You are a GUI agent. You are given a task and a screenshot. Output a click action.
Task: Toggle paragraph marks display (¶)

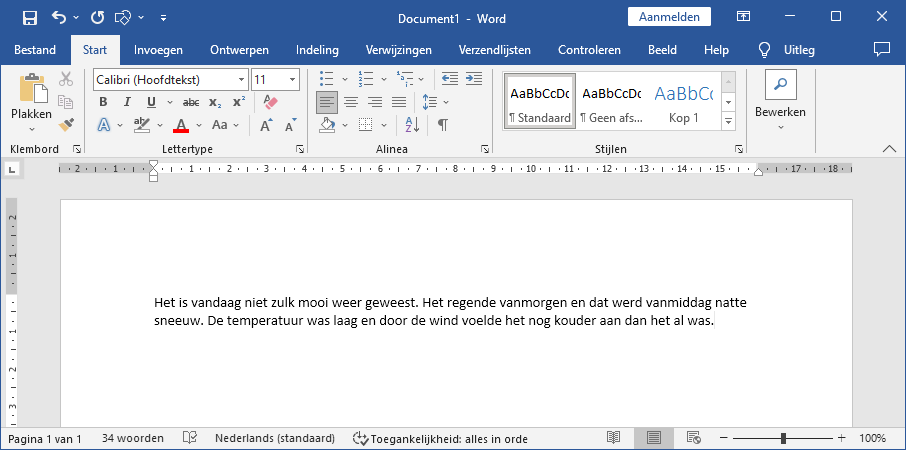(442, 125)
